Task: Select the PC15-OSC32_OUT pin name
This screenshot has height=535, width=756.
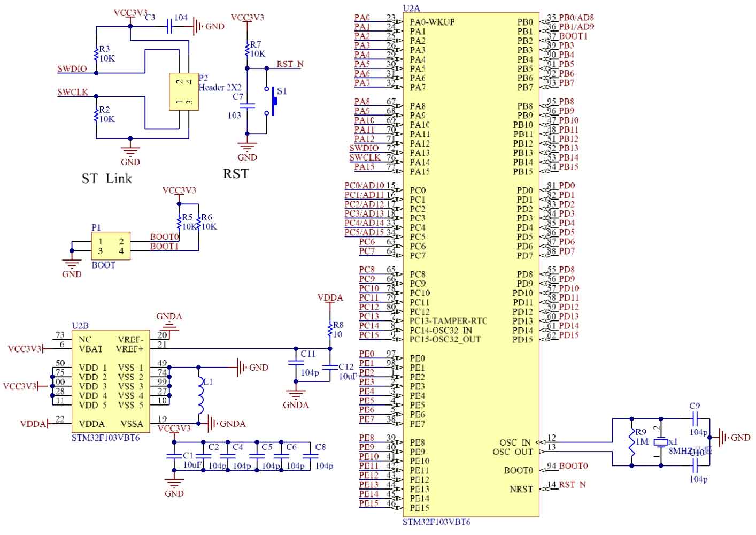Action: (445, 339)
